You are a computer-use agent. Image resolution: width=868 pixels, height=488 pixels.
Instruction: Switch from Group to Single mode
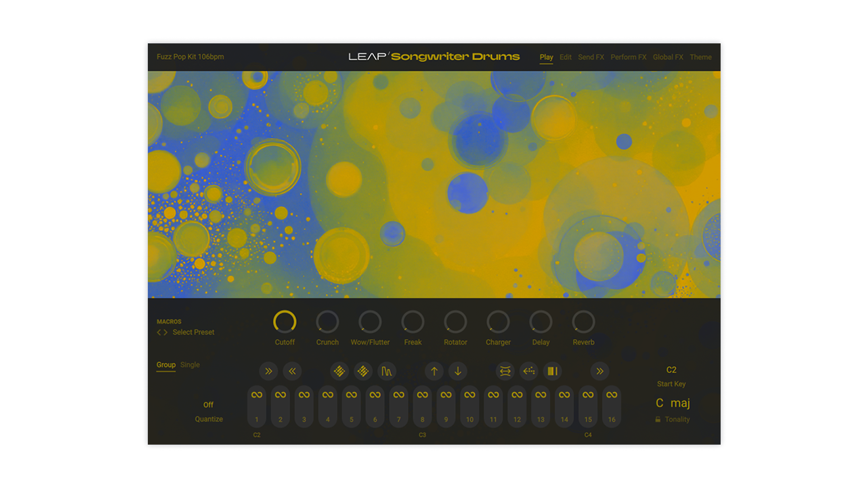point(189,365)
